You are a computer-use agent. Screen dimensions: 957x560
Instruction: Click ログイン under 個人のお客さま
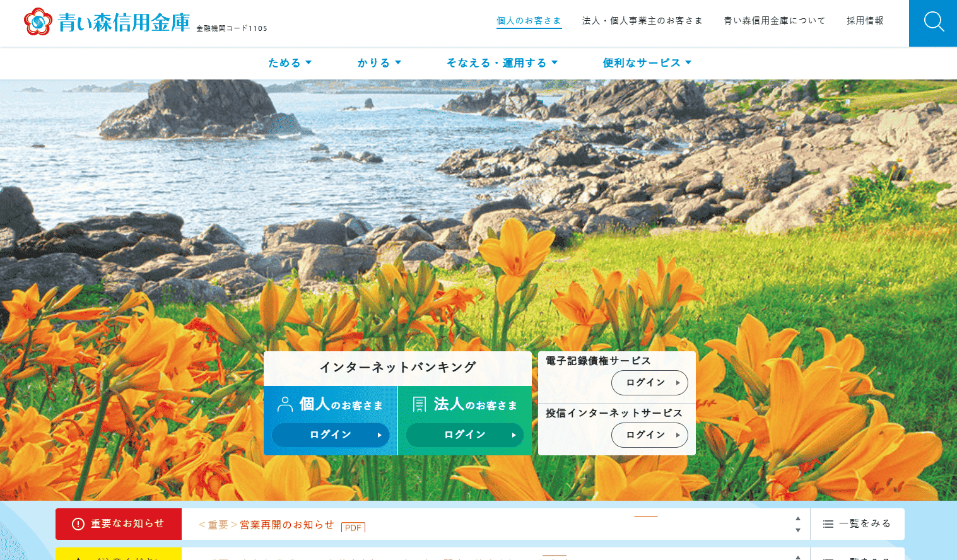(x=331, y=435)
